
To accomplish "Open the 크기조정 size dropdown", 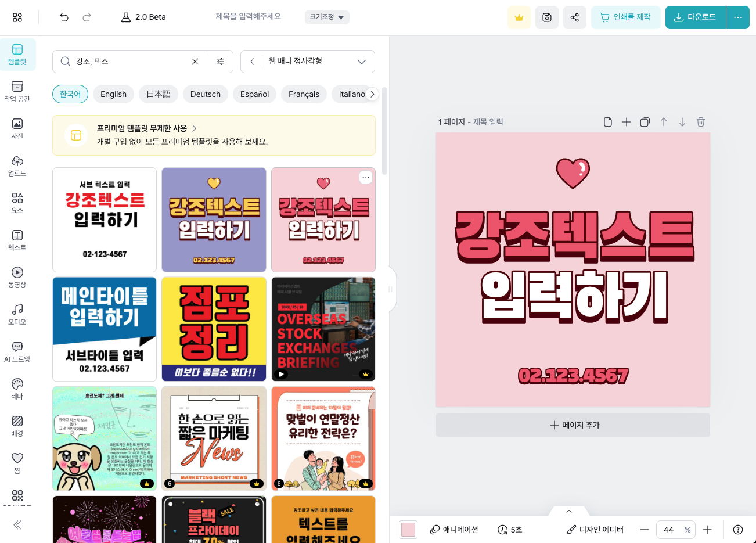I will (x=327, y=17).
